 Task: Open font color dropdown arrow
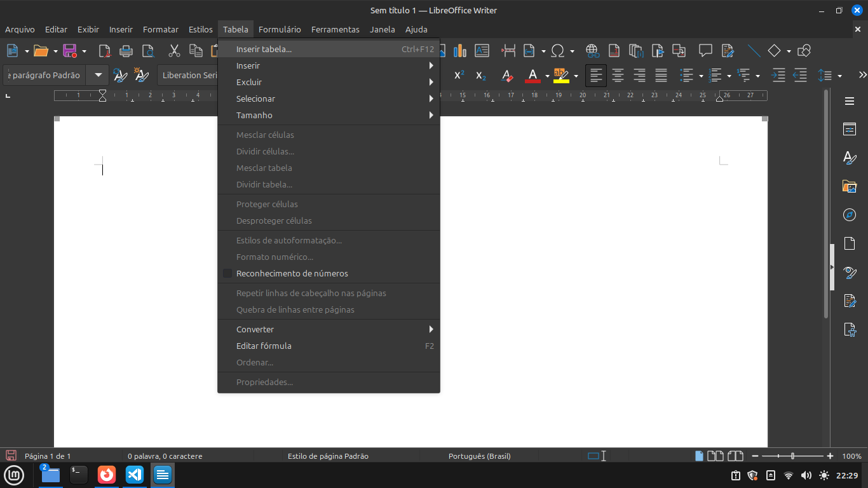(547, 76)
